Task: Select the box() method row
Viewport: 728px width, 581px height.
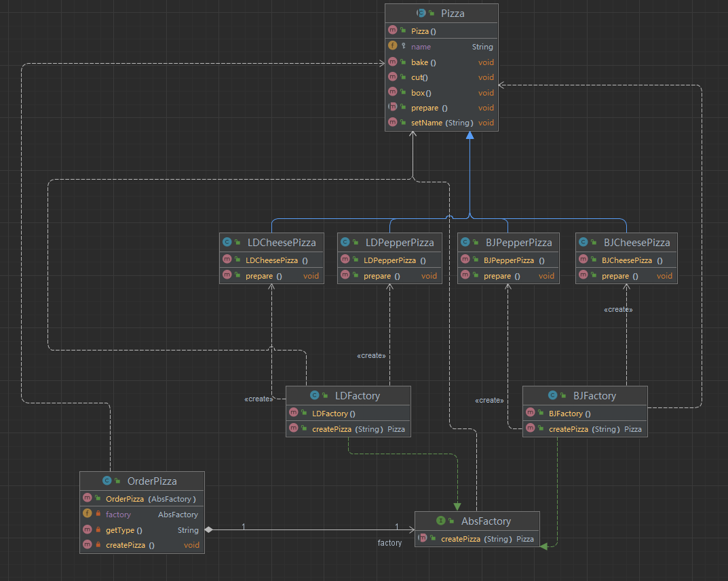Action: tap(442, 93)
